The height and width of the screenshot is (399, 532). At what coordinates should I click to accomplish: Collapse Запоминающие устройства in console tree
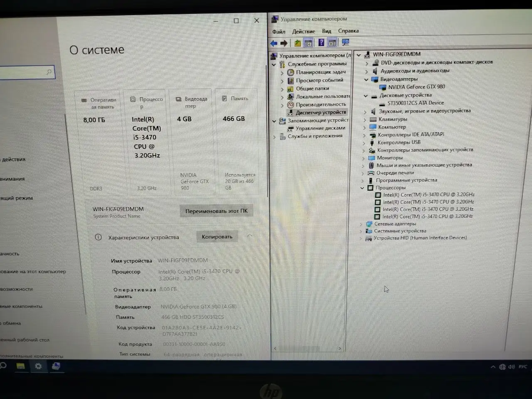[274, 121]
